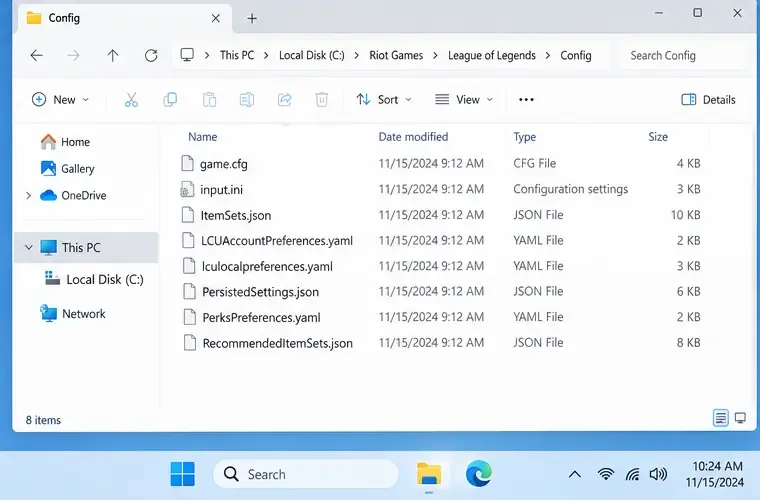Navigate to League of Legends breadcrumb

491,56
